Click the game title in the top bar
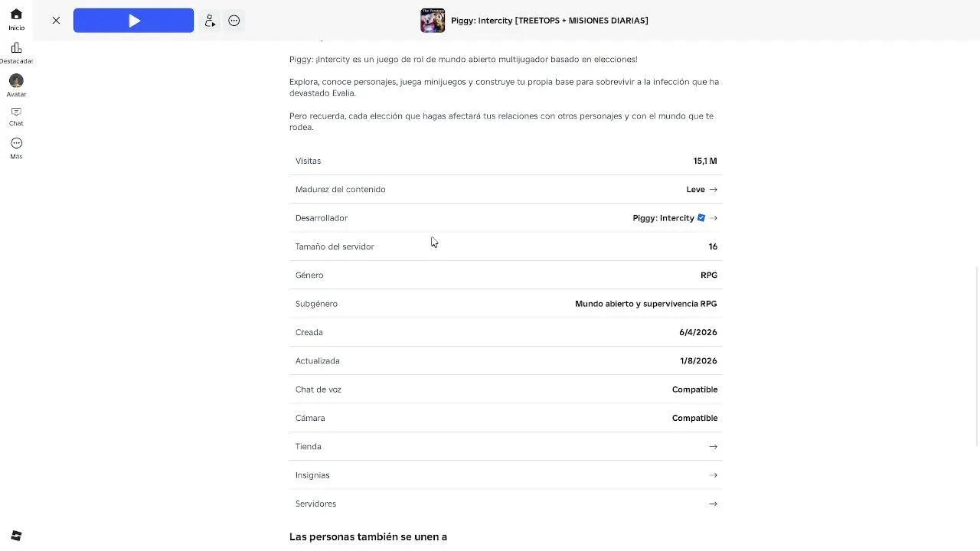 pos(550,21)
